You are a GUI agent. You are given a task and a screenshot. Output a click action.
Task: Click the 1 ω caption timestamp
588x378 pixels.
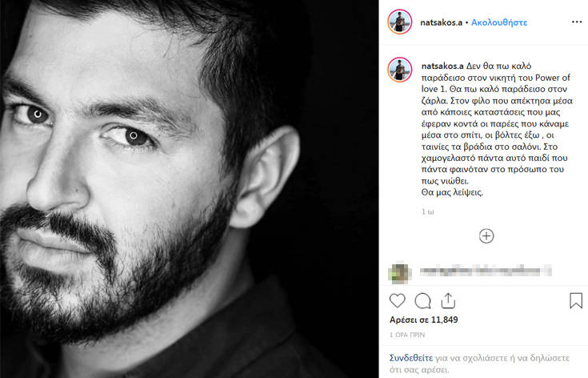click(x=428, y=211)
